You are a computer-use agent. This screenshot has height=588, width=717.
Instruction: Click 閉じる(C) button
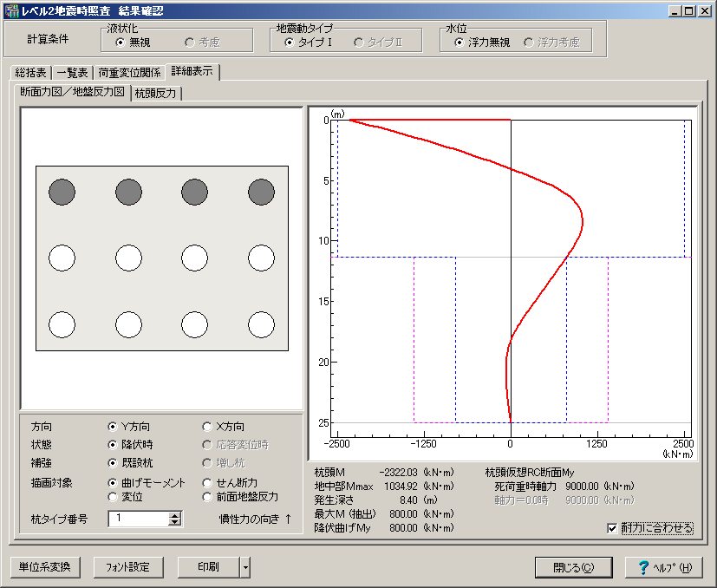(x=573, y=568)
